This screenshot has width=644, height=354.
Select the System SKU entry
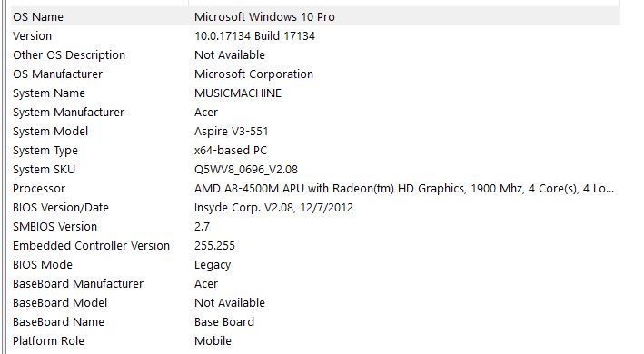point(315,170)
